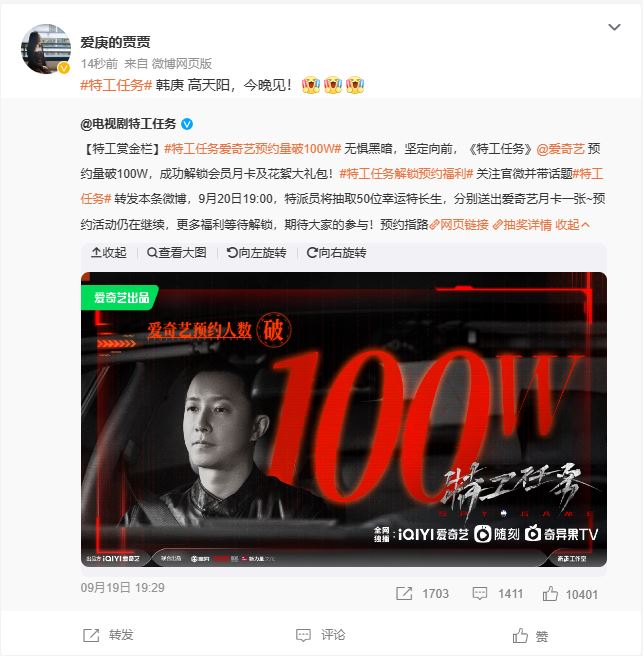Image resolution: width=643 pixels, height=656 pixels.
Task: Visit the @爱奇艺 mention
Action: click(x=560, y=149)
